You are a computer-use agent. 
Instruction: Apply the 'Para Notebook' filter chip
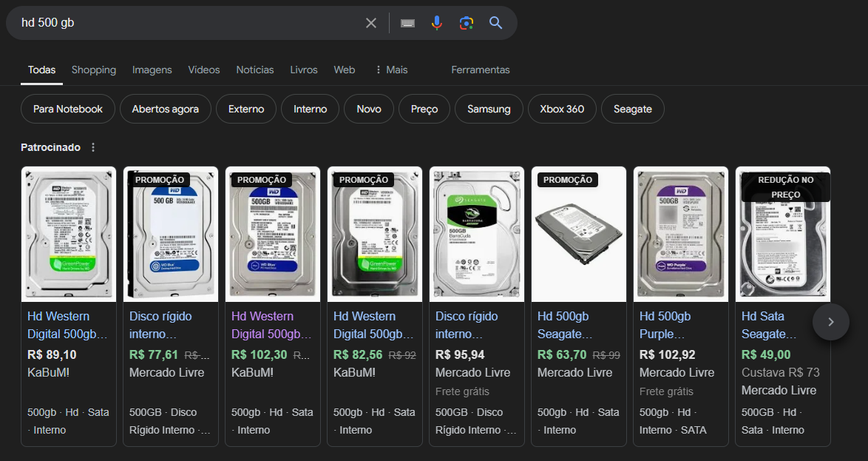(68, 110)
